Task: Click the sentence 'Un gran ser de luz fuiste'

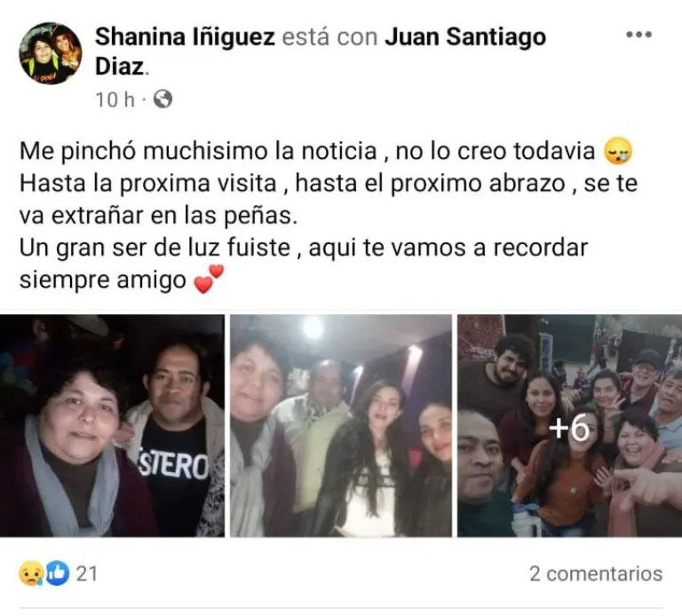Action: click(155, 248)
